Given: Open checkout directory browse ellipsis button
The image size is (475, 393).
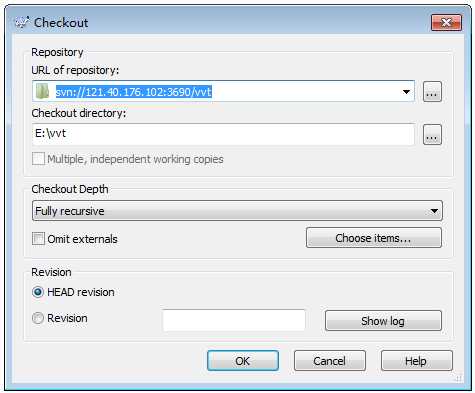Looking at the screenshot, I should (432, 134).
